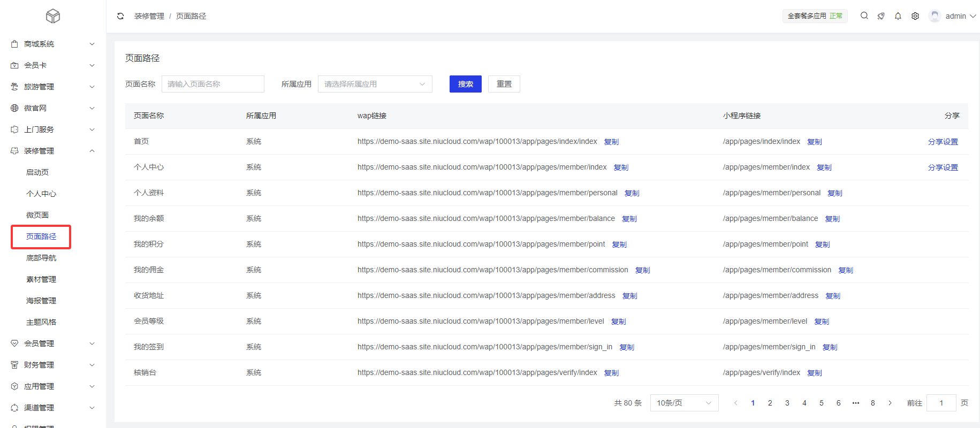Viewport: 980px width, 428px height.
Task: Open notifications bell icon
Action: pos(898,16)
